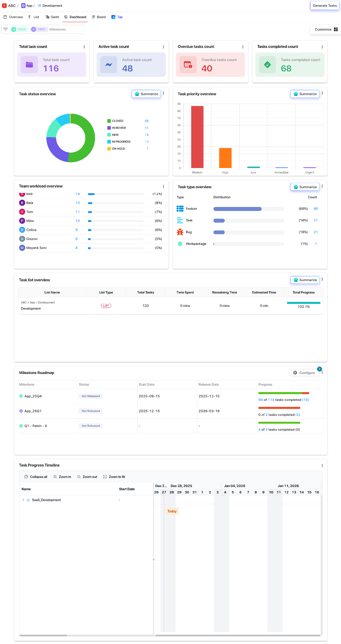
Task: Click the ON HOLD legend color swatch
Action: [109, 149]
